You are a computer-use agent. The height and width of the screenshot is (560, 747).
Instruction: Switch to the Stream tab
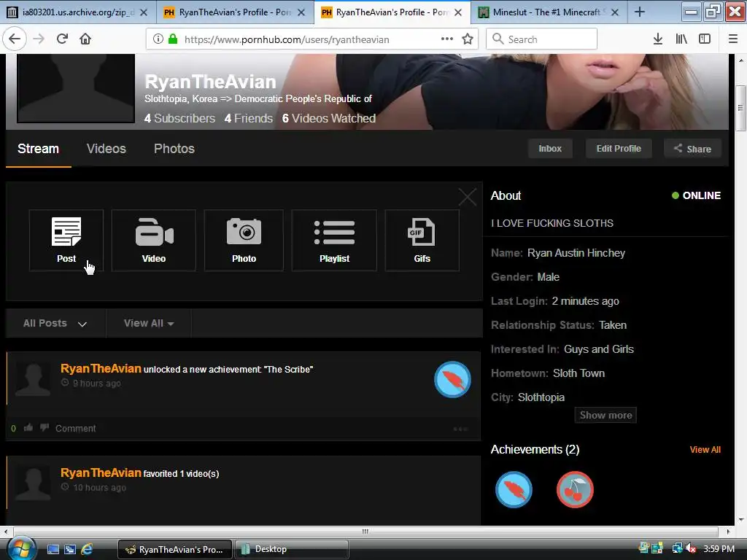click(38, 149)
